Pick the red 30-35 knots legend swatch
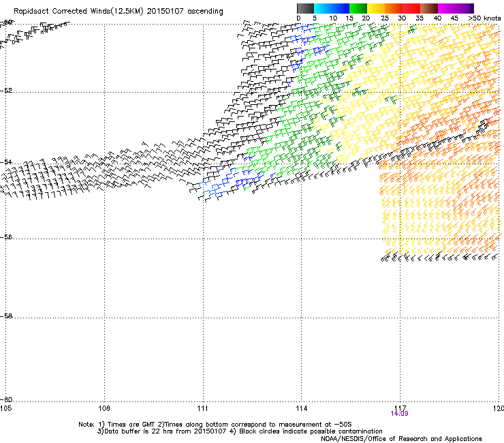 pyautogui.click(x=411, y=8)
